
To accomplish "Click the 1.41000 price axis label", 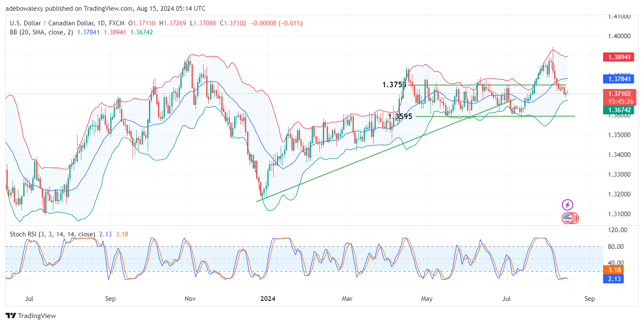I will tap(619, 16).
